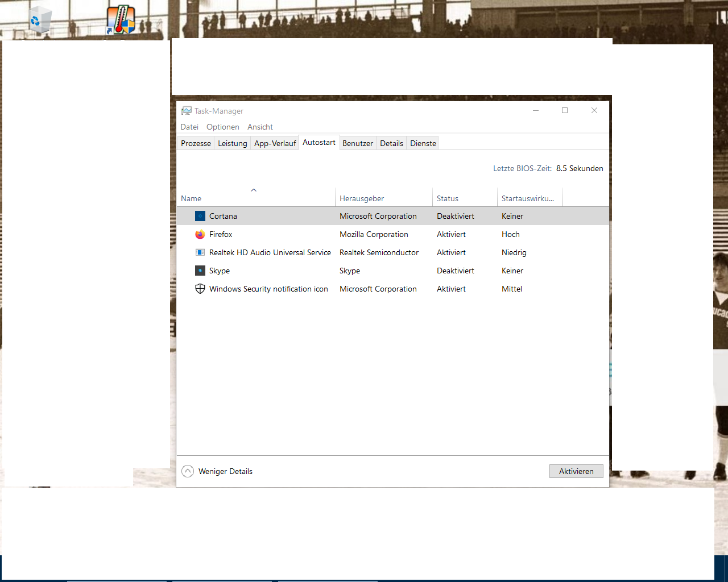Click the Windows Security shield icon
The width and height of the screenshot is (728, 582).
click(200, 289)
